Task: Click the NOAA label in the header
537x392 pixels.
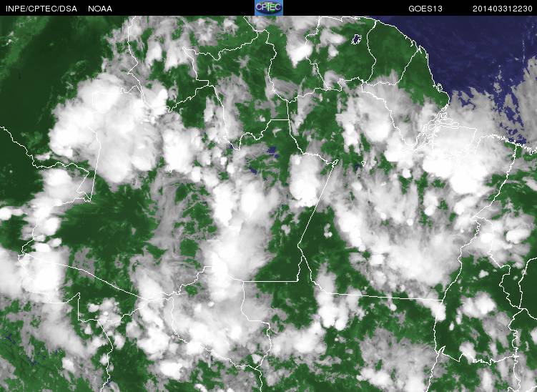Action: pyautogui.click(x=99, y=9)
